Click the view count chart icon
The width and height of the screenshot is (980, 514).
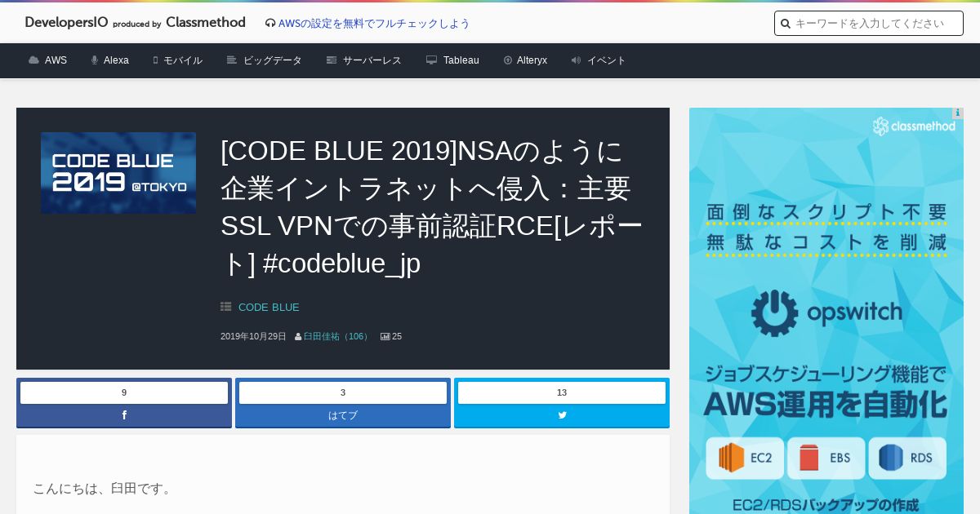click(x=385, y=336)
